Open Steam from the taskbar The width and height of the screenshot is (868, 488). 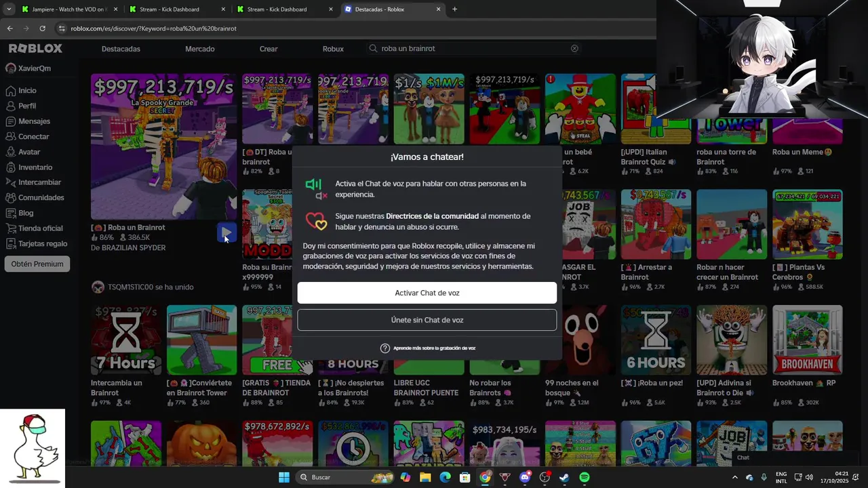[564, 477]
